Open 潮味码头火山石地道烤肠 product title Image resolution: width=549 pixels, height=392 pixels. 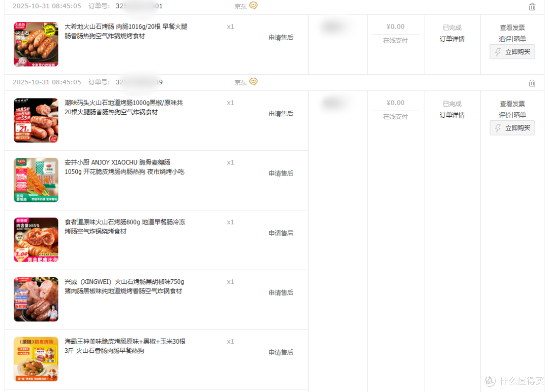pyautogui.click(x=124, y=107)
